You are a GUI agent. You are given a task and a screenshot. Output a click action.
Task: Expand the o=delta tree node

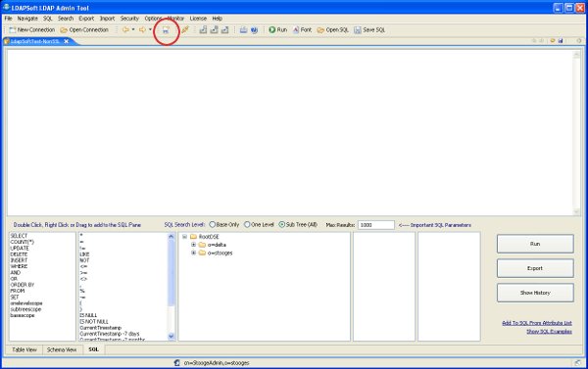[x=193, y=245]
